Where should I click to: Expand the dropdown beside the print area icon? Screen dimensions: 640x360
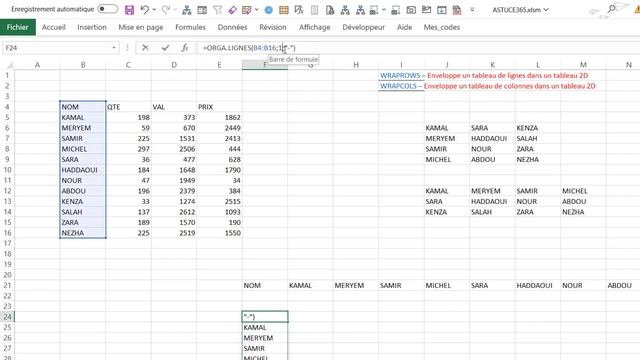384,10
